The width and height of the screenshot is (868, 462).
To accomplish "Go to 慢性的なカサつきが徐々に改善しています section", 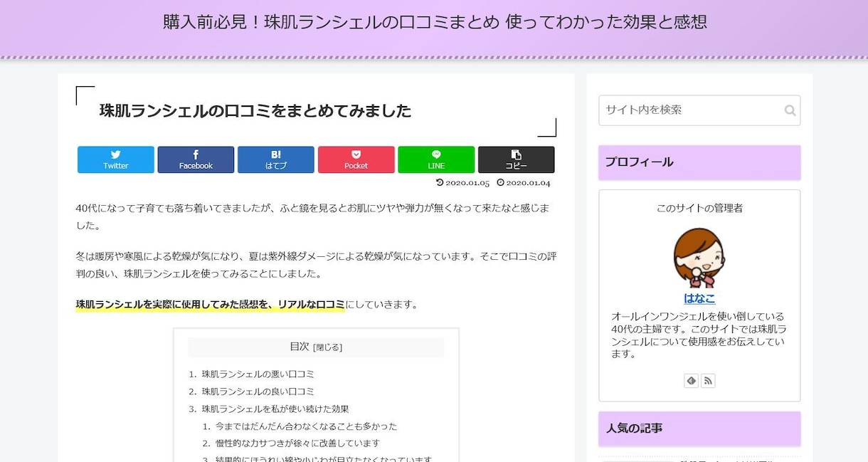I will pyautogui.click(x=297, y=443).
